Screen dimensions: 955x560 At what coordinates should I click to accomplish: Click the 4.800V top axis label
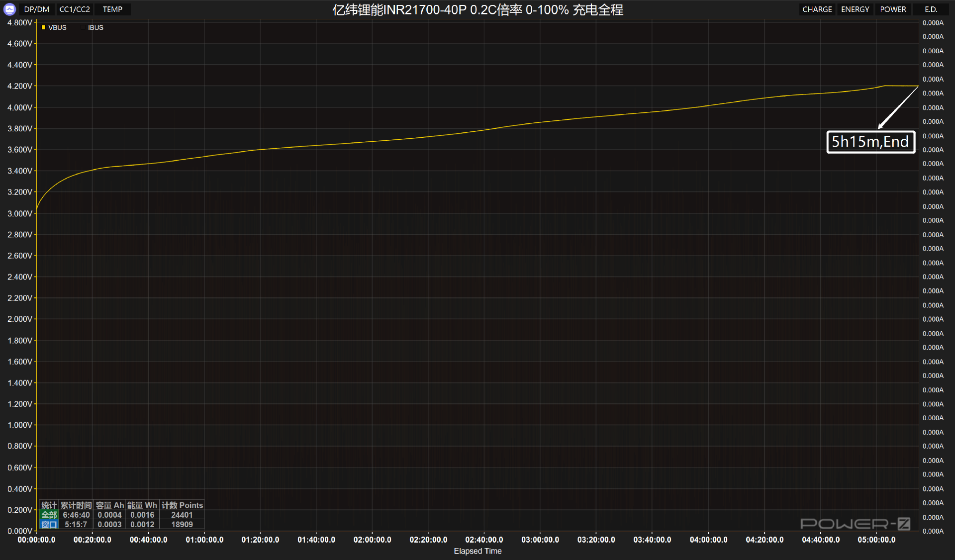19,22
